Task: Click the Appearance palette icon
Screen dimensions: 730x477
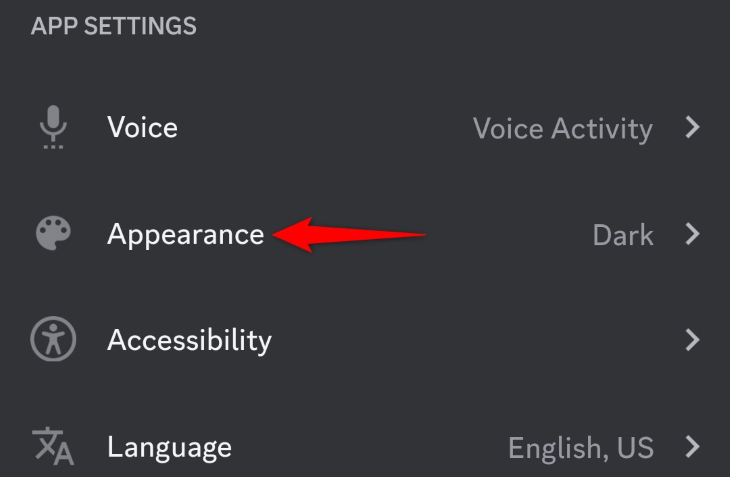Action: pyautogui.click(x=53, y=235)
